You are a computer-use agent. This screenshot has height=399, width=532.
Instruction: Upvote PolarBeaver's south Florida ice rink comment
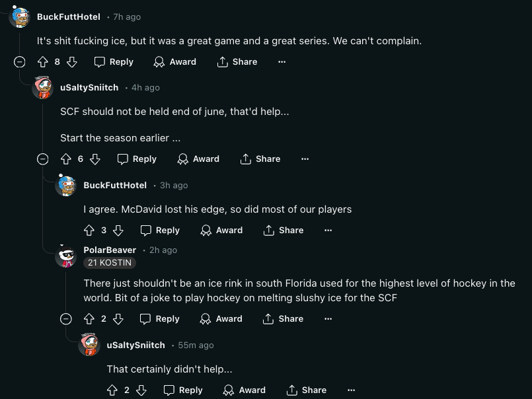(x=89, y=318)
